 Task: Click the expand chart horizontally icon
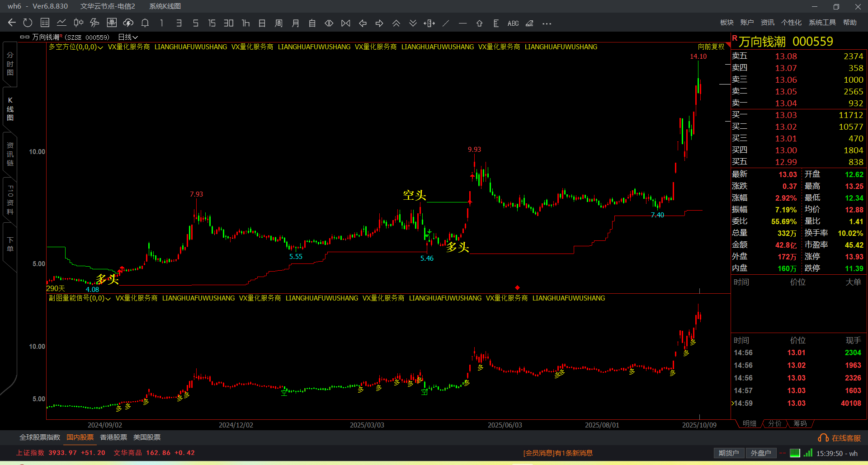pos(329,23)
